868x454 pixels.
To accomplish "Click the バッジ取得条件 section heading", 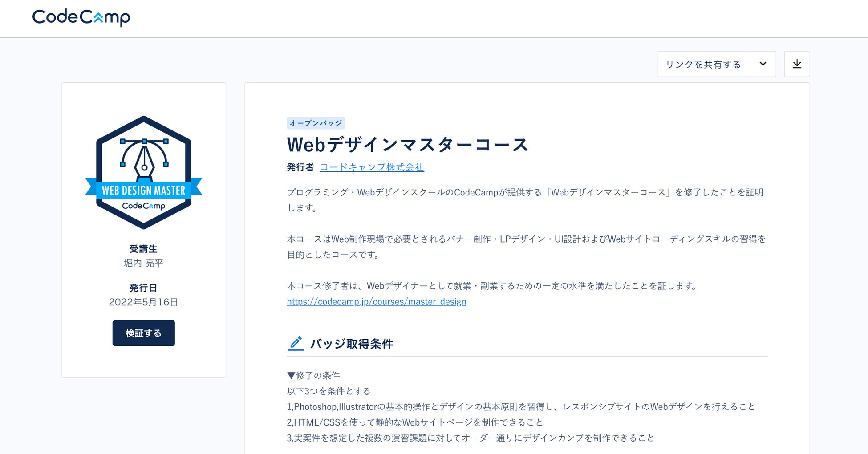I will point(352,344).
